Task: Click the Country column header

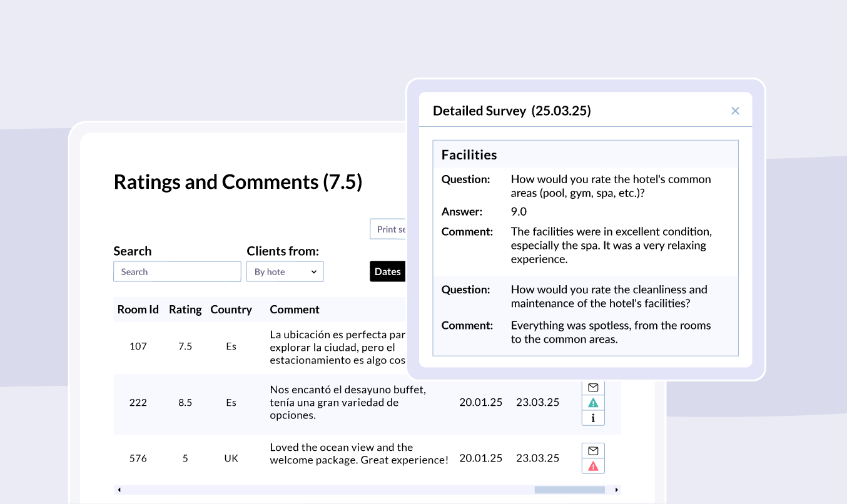Action: (x=231, y=310)
